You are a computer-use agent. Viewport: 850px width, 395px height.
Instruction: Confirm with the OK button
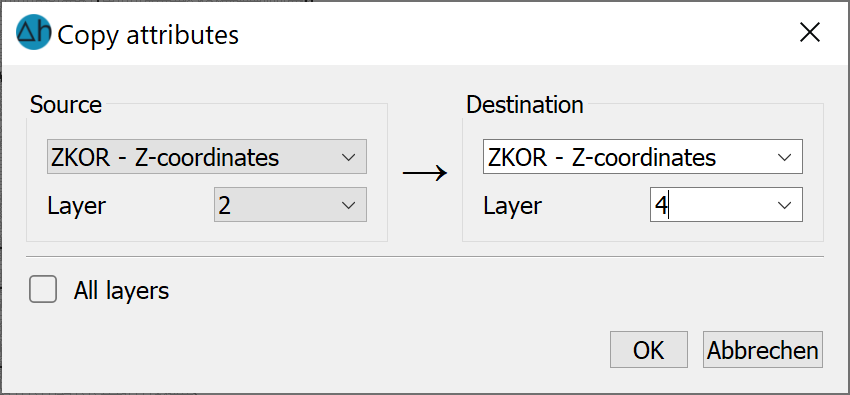[649, 350]
